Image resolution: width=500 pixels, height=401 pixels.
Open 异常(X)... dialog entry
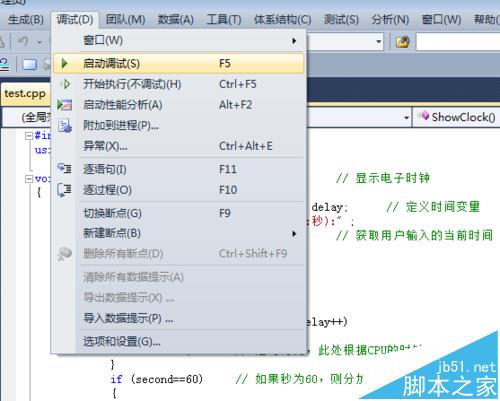pyautogui.click(x=179, y=146)
